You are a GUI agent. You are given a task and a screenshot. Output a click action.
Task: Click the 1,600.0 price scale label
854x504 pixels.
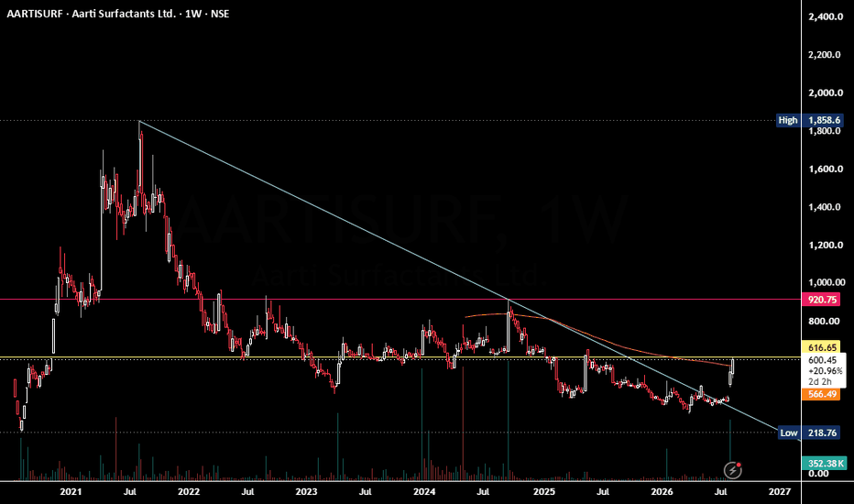[826, 169]
